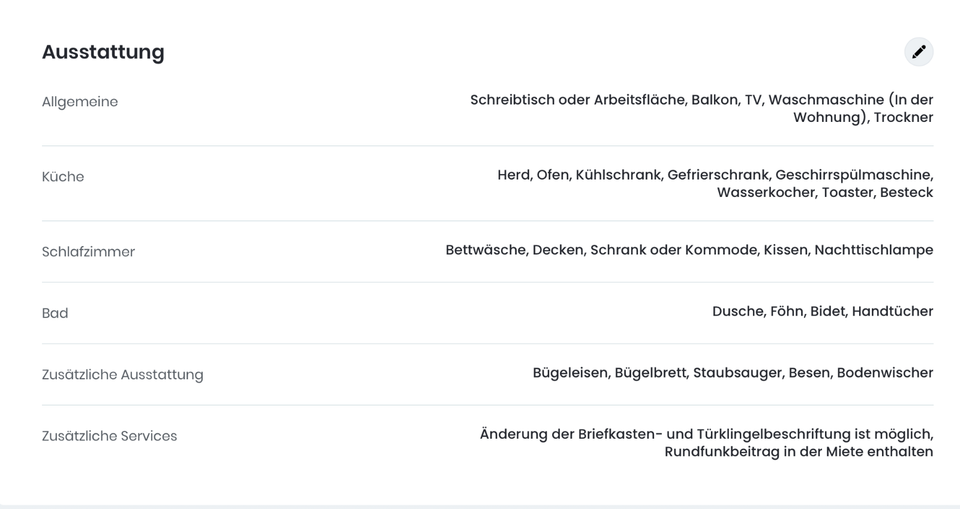Select the Ausstattung section heading
This screenshot has width=960, height=509.
[103, 52]
